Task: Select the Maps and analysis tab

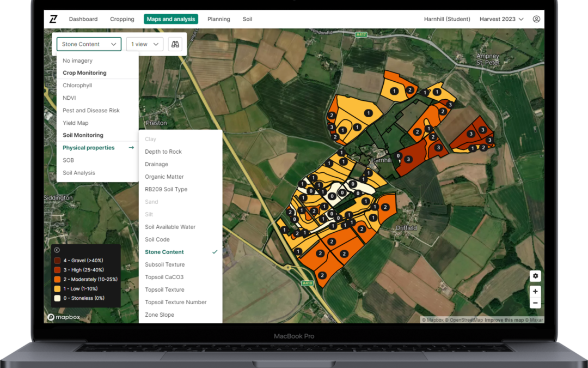Action: point(171,19)
